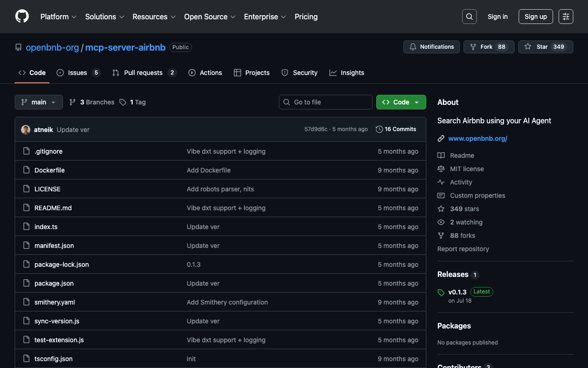Switch to the Issues tab

point(78,73)
